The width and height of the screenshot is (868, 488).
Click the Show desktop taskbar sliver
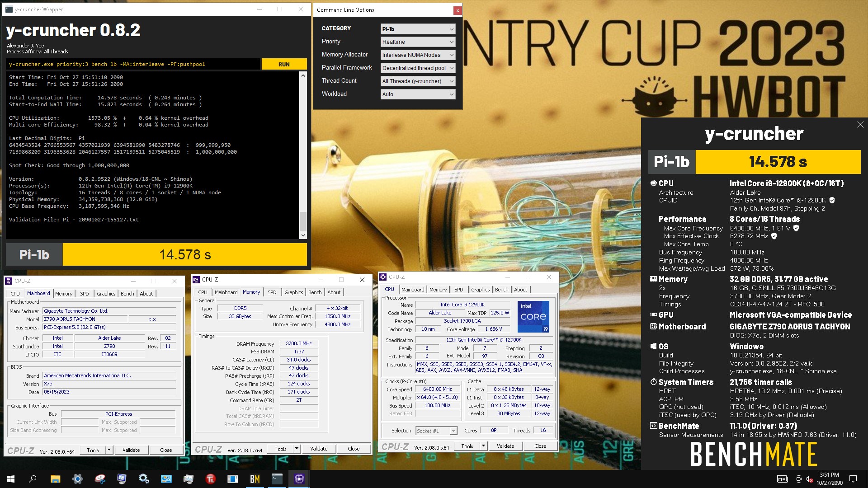(x=867, y=479)
